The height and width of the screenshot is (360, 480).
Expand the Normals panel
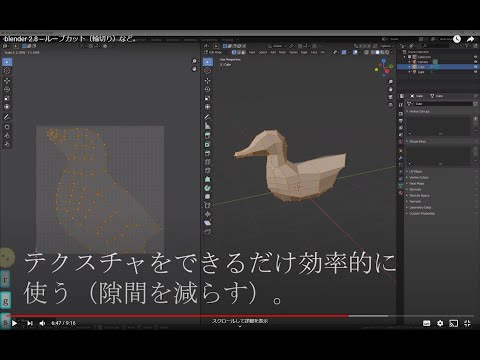[x=415, y=189]
